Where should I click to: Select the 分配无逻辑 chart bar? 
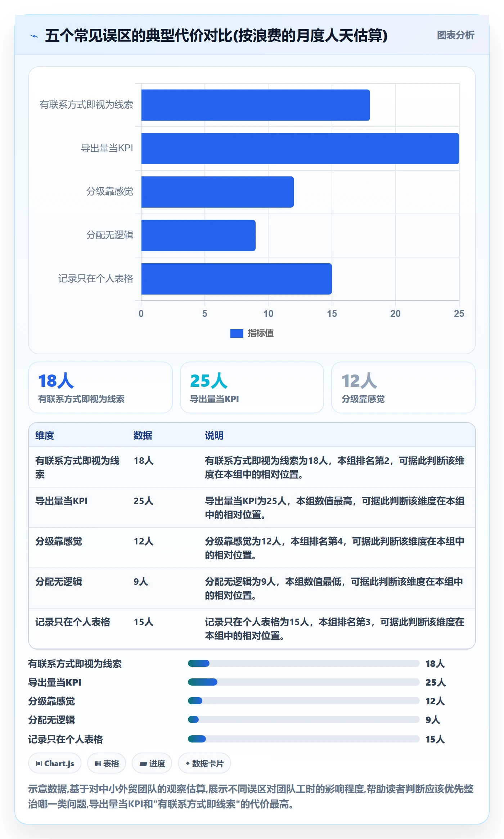click(x=198, y=235)
